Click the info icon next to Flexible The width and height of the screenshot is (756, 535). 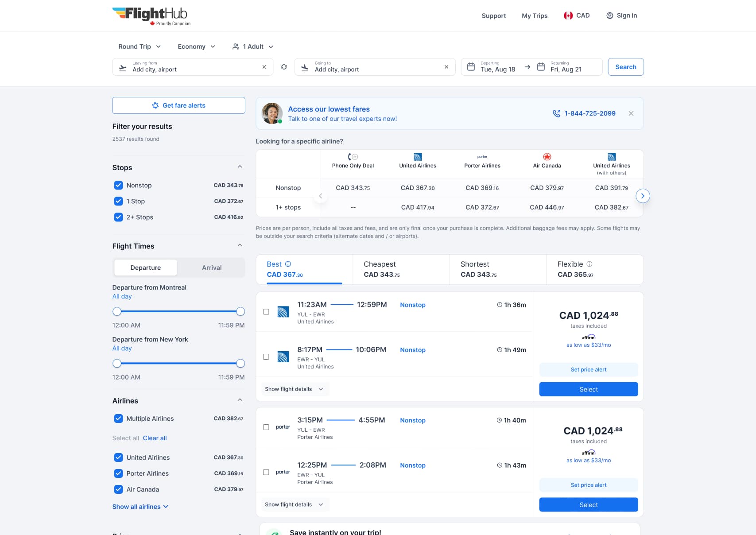pyautogui.click(x=589, y=264)
